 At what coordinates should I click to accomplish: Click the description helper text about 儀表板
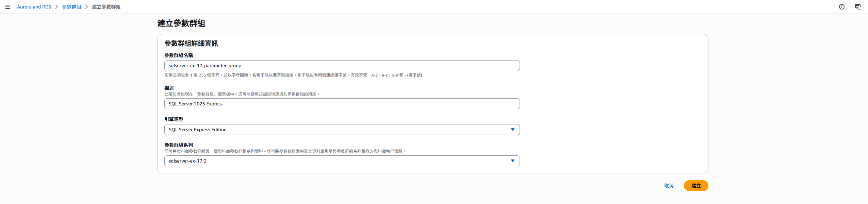[242, 94]
